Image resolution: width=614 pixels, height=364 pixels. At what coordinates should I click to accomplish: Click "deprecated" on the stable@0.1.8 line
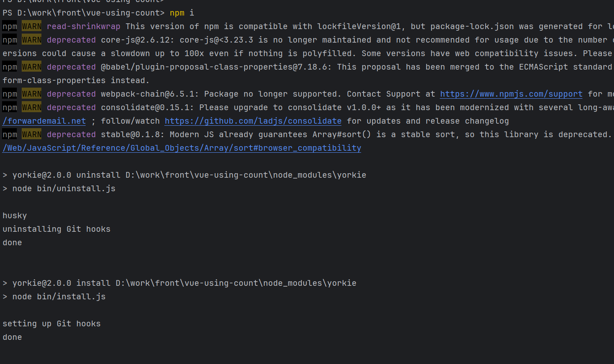(x=71, y=135)
